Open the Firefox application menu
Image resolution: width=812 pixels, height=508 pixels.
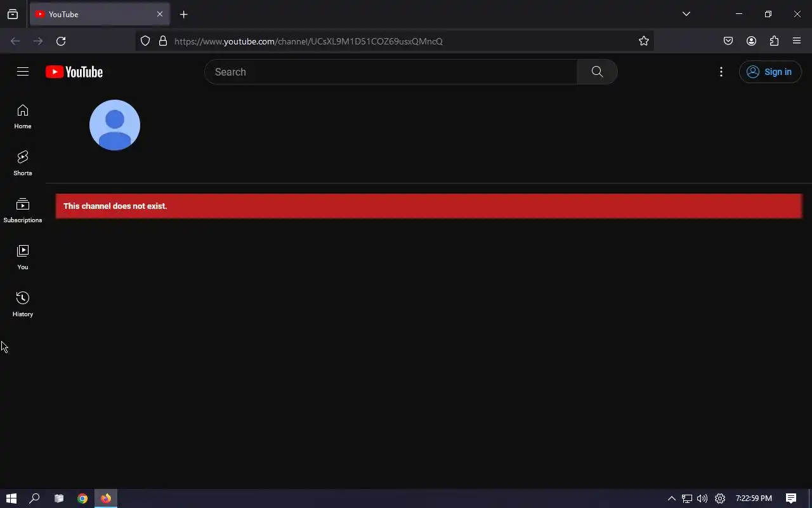797,41
